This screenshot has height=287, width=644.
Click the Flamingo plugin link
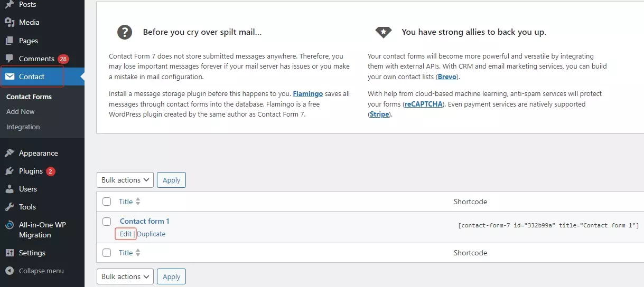(x=307, y=94)
